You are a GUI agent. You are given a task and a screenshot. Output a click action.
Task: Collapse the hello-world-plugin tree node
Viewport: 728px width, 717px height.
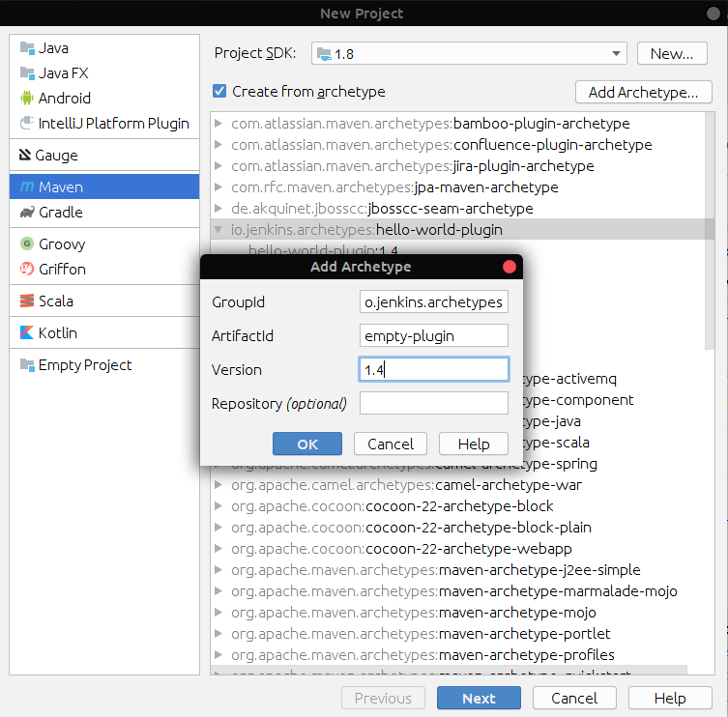coord(218,229)
